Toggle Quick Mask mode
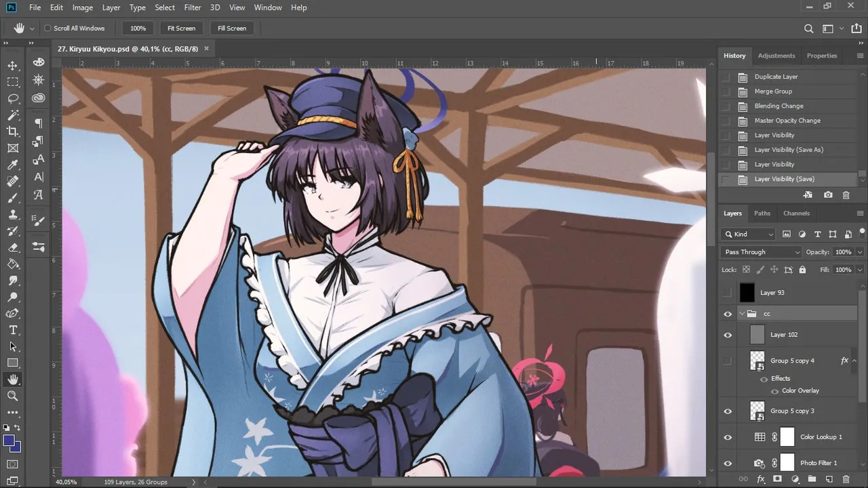Viewport: 868px width, 488px height. pos(13,464)
